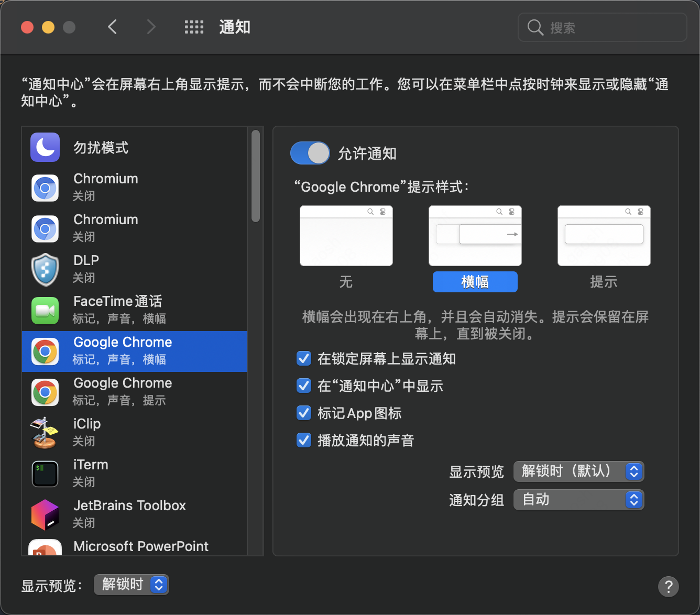
Task: Uncheck 播放通知的声音
Action: pyautogui.click(x=304, y=440)
